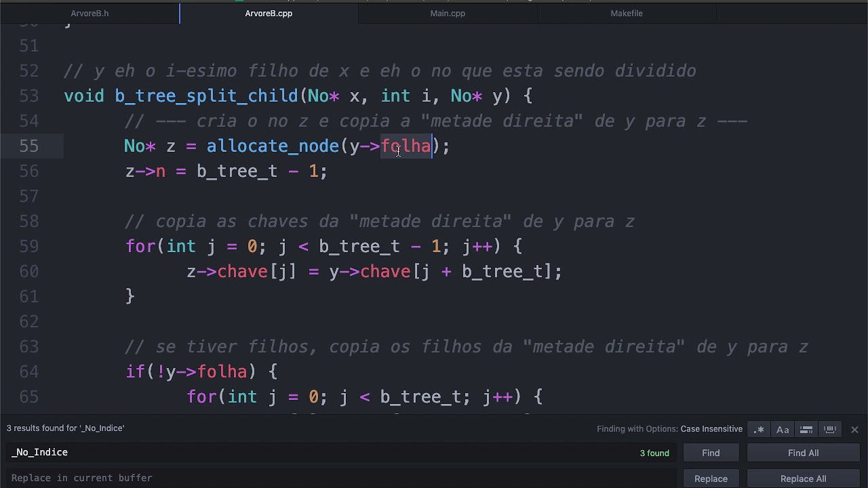Click the Find All button
The width and height of the screenshot is (868, 488).
pyautogui.click(x=804, y=453)
